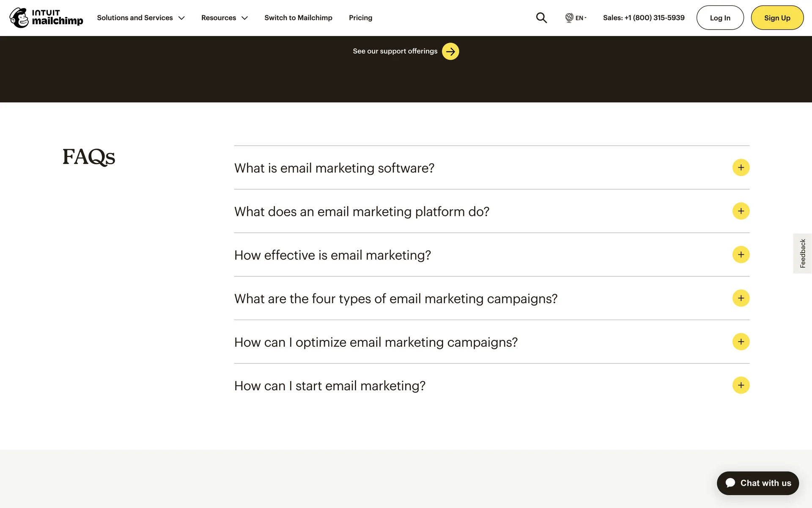Viewport: 812px width, 508px height.
Task: Open the Pricing menu item
Action: coord(360,18)
